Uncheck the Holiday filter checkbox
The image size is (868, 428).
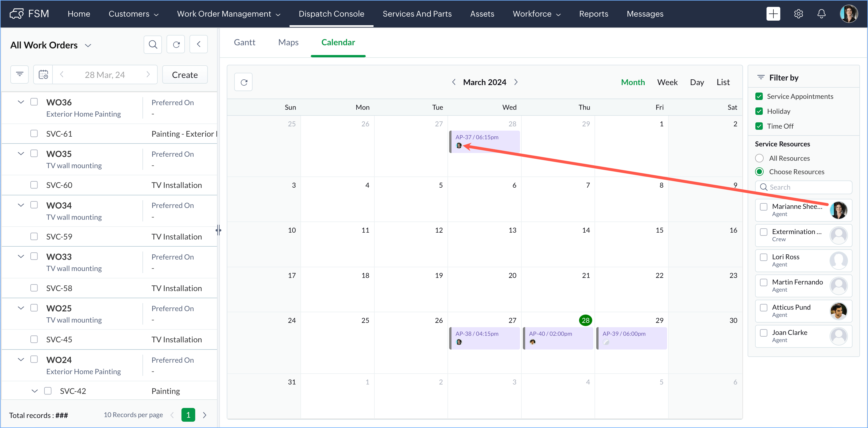pyautogui.click(x=759, y=111)
